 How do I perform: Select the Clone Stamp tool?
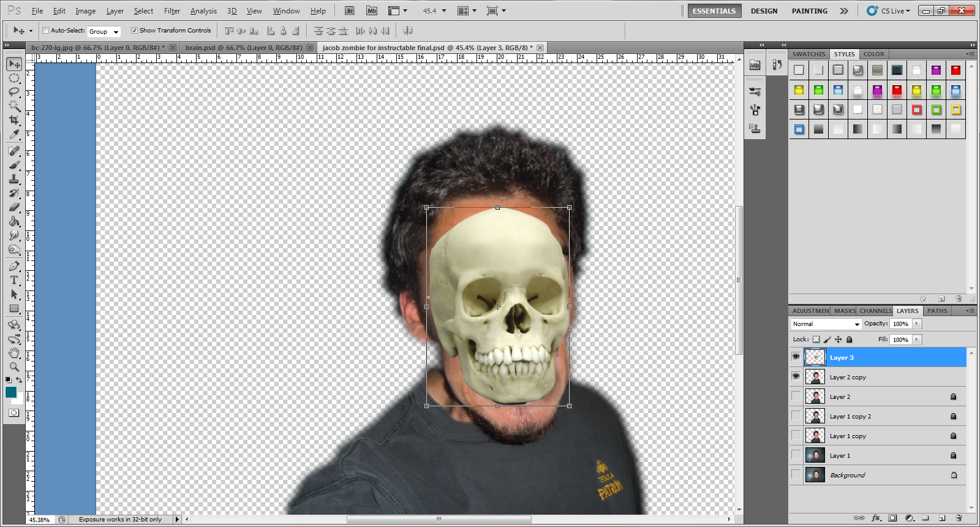point(14,179)
